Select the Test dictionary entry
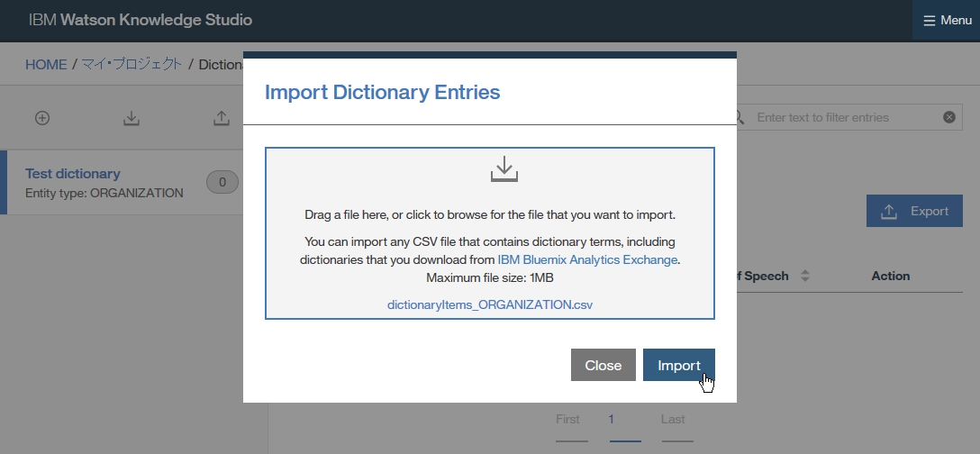This screenshot has height=454, width=980. click(x=73, y=174)
